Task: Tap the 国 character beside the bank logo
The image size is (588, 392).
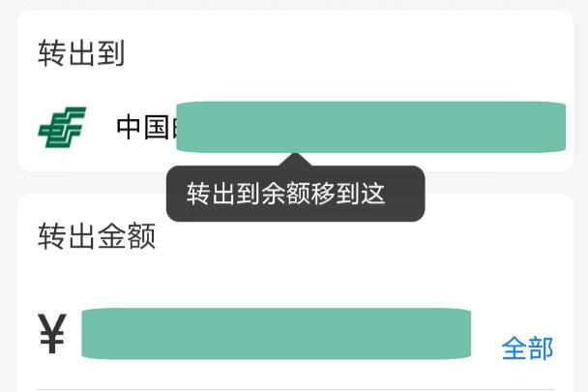Action: pos(157,128)
